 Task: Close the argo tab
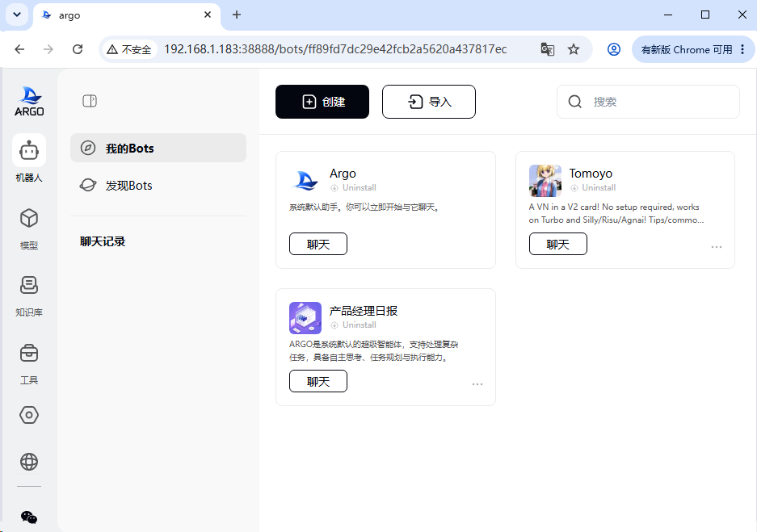click(208, 15)
